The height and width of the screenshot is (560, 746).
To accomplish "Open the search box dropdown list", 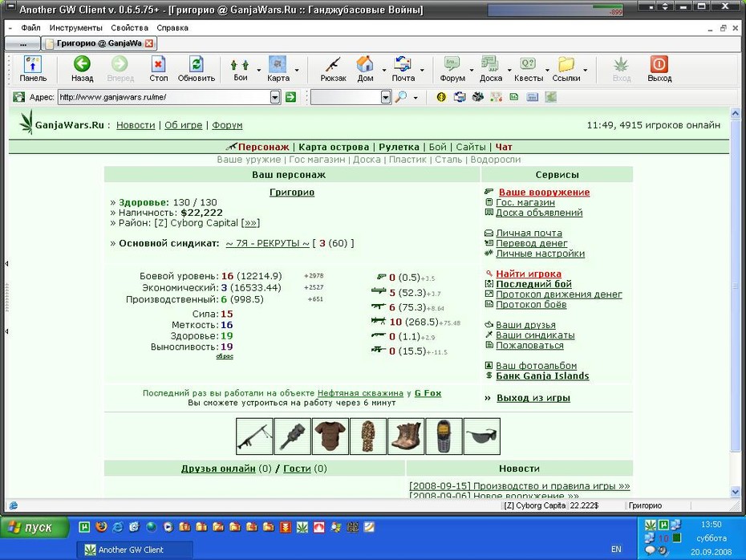I will tap(385, 97).
